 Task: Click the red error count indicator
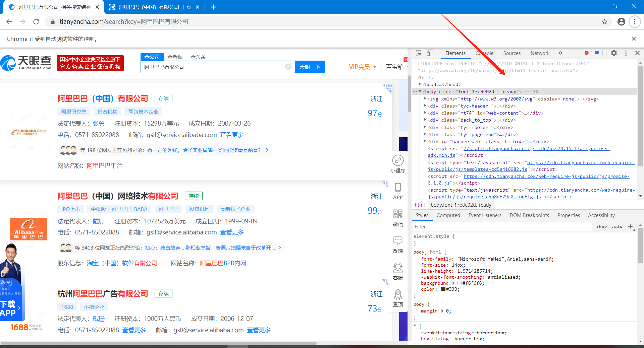(589, 53)
